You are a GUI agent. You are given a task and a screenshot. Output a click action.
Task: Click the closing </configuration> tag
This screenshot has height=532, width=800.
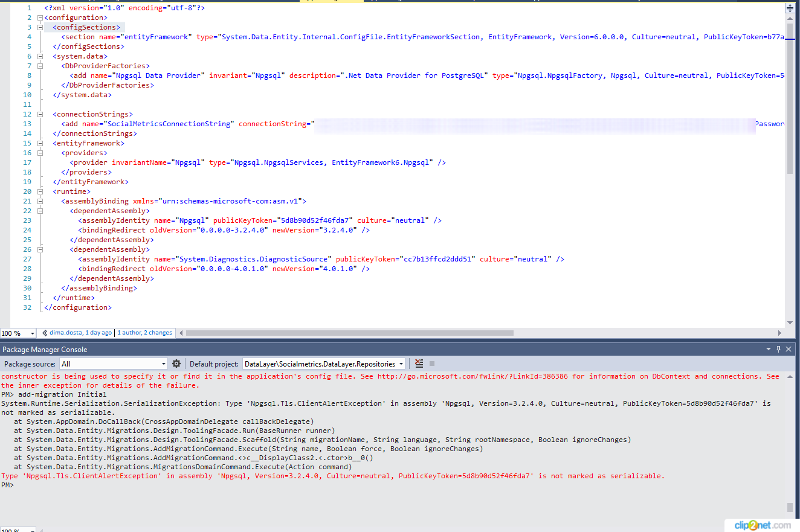tap(78, 307)
